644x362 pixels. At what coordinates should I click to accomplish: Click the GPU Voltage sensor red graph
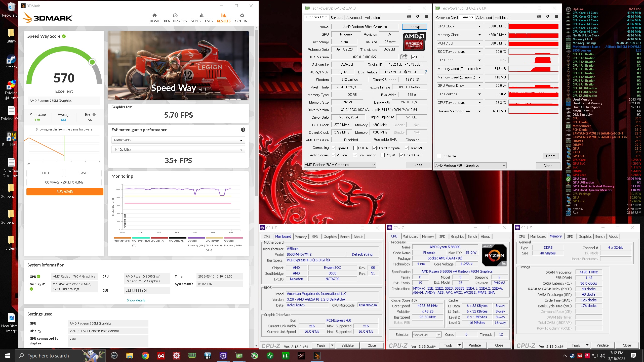[533, 94]
